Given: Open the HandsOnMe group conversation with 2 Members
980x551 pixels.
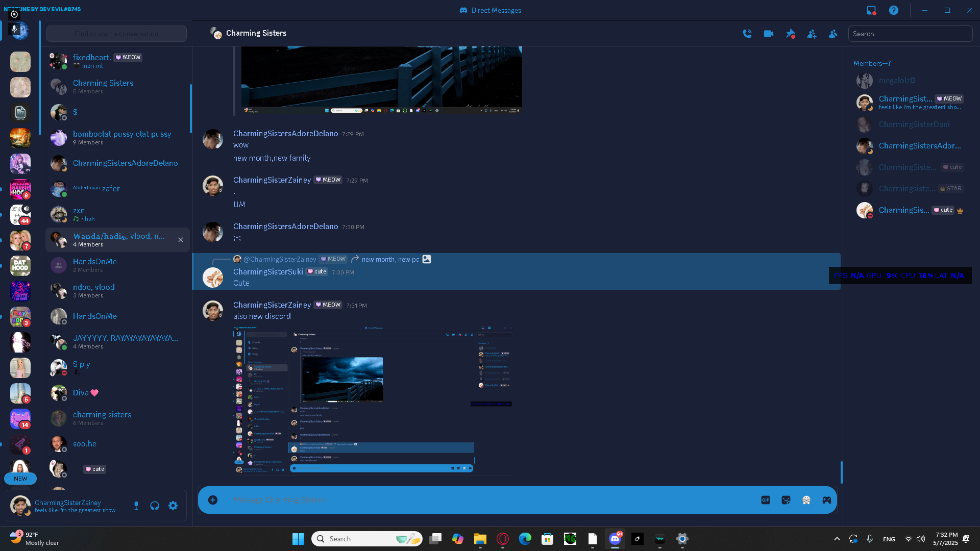Looking at the screenshot, I should point(95,265).
